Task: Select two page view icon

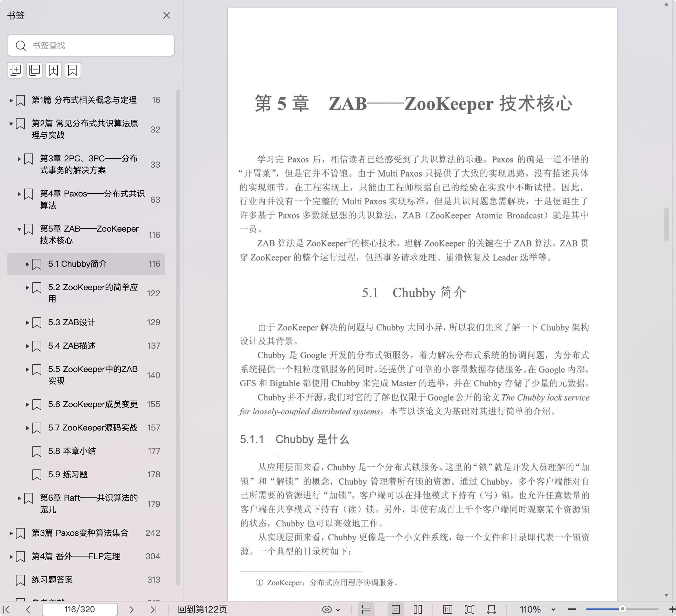Action: (418, 609)
